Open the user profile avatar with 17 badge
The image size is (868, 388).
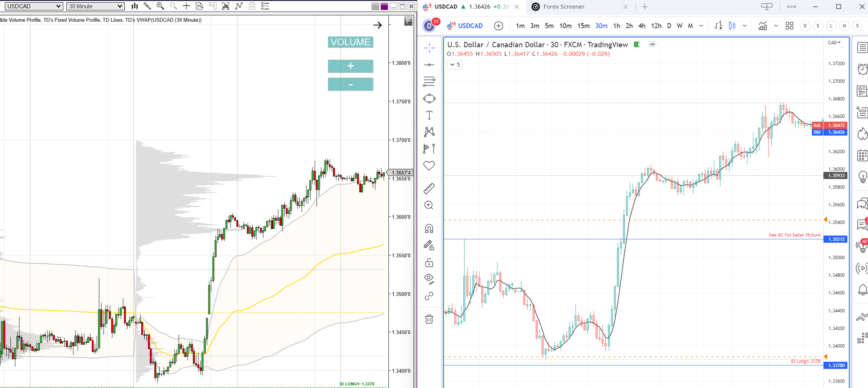(x=430, y=26)
